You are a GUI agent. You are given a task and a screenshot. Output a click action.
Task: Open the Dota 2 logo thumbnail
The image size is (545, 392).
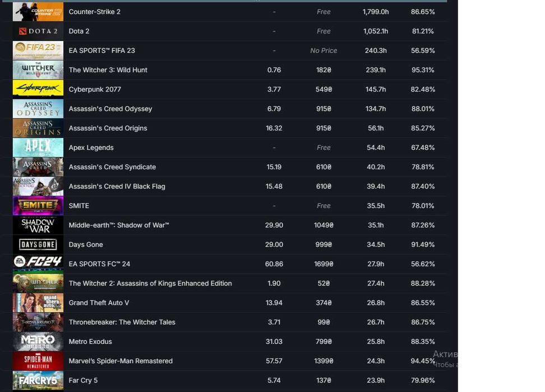coord(38,31)
